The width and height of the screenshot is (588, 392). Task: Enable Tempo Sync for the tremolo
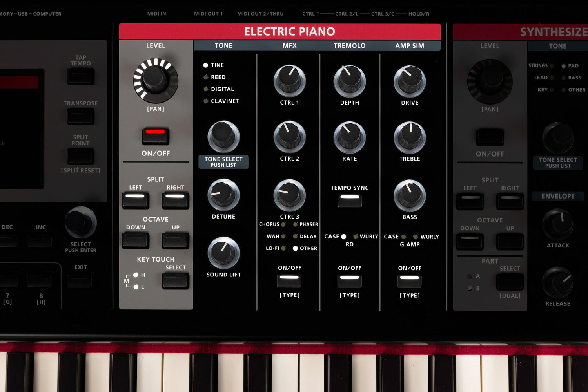click(x=349, y=201)
